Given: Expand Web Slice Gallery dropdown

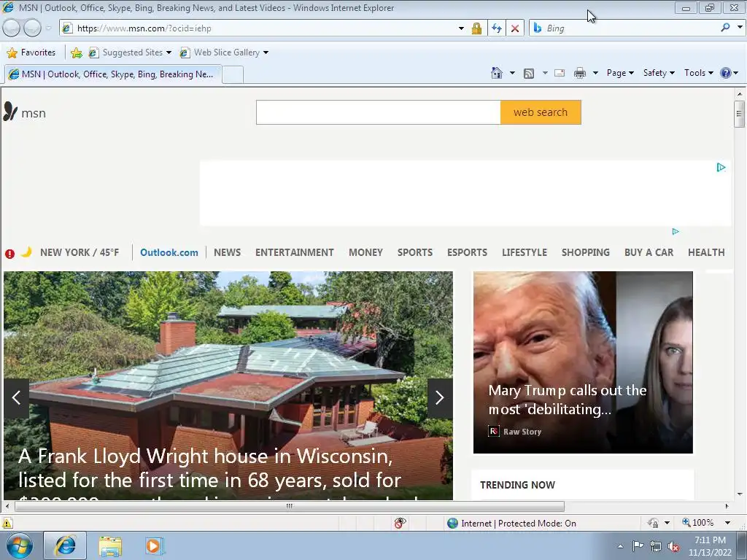Looking at the screenshot, I should (266, 52).
